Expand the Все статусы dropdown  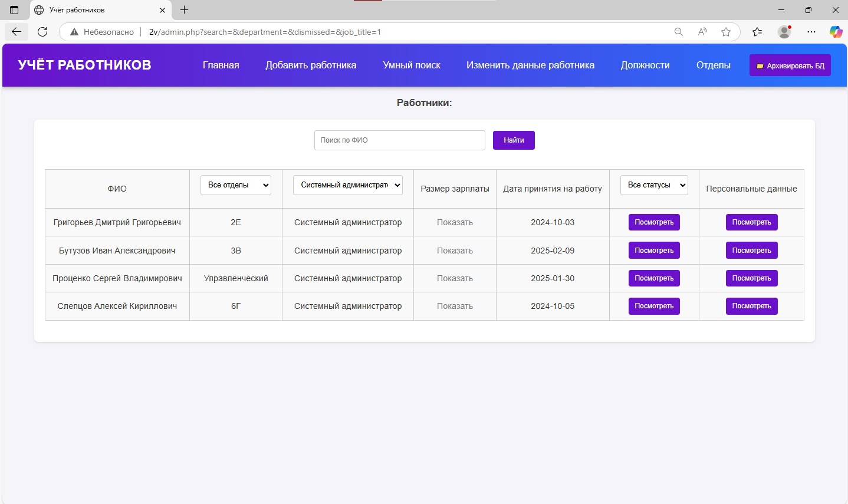coord(654,185)
